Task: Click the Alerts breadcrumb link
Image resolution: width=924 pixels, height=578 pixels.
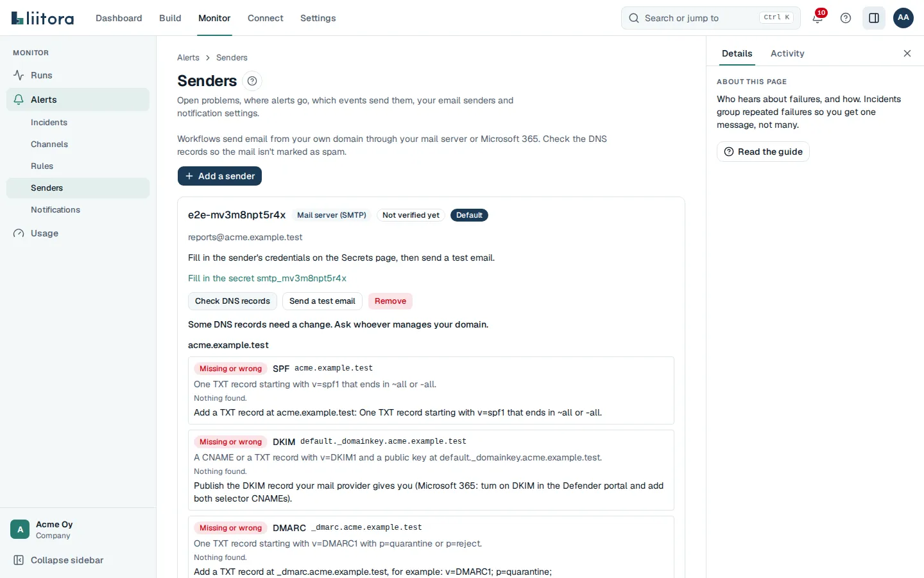Action: pos(188,58)
